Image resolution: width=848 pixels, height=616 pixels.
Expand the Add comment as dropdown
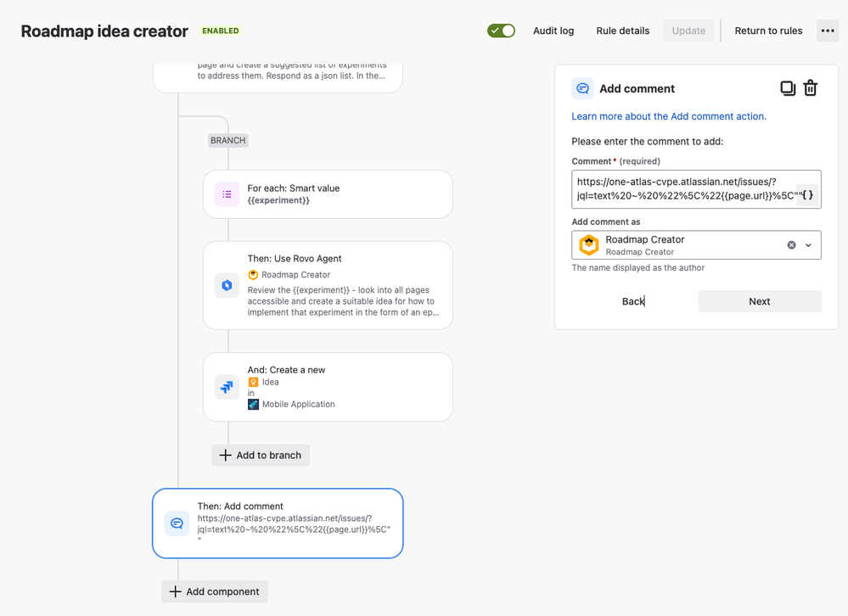tap(808, 245)
